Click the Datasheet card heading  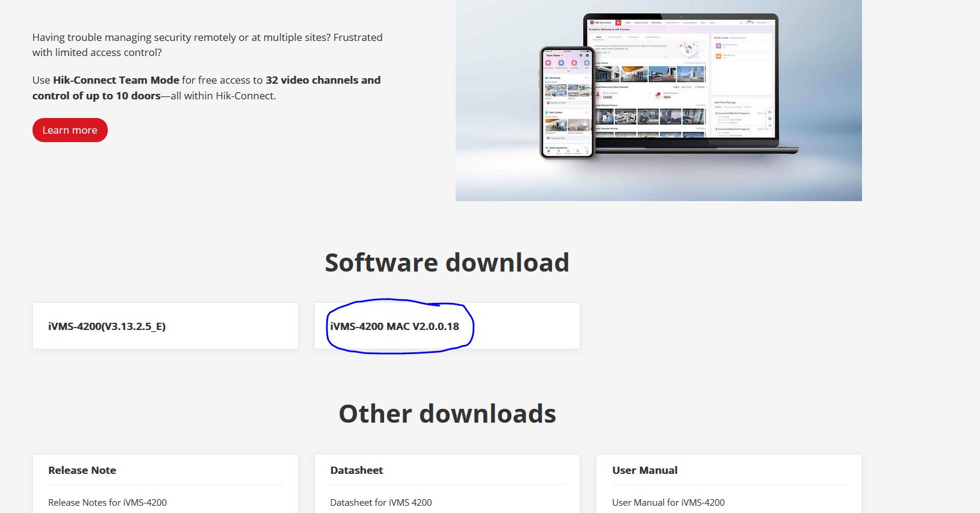(x=356, y=470)
